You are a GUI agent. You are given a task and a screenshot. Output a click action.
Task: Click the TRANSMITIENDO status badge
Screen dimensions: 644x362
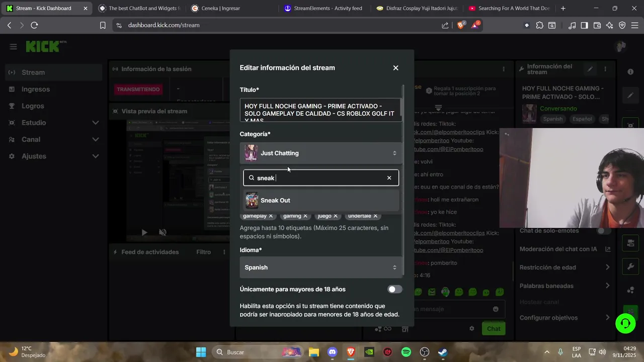point(138,89)
